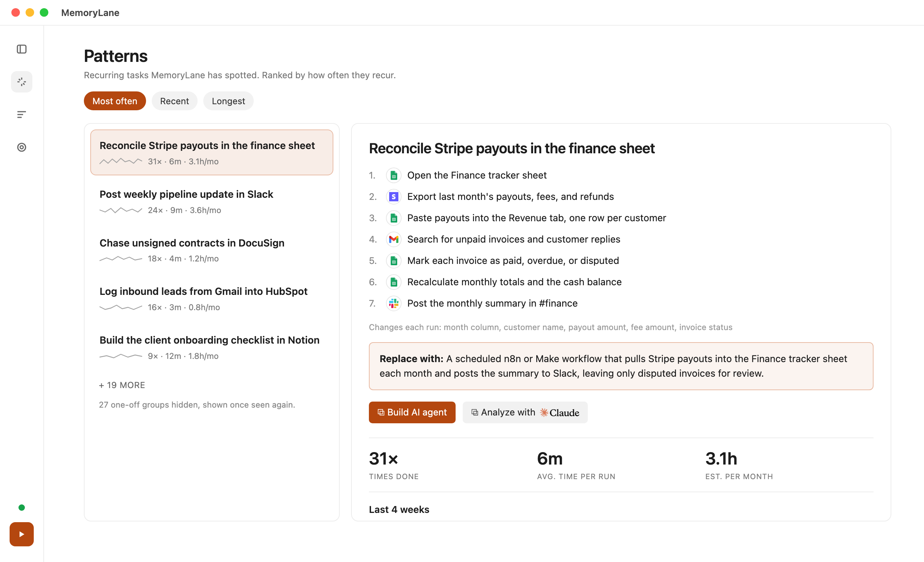Screen dimensions: 924x562
Task: Click the Google Sheets icon on step 1
Action: pos(393,175)
